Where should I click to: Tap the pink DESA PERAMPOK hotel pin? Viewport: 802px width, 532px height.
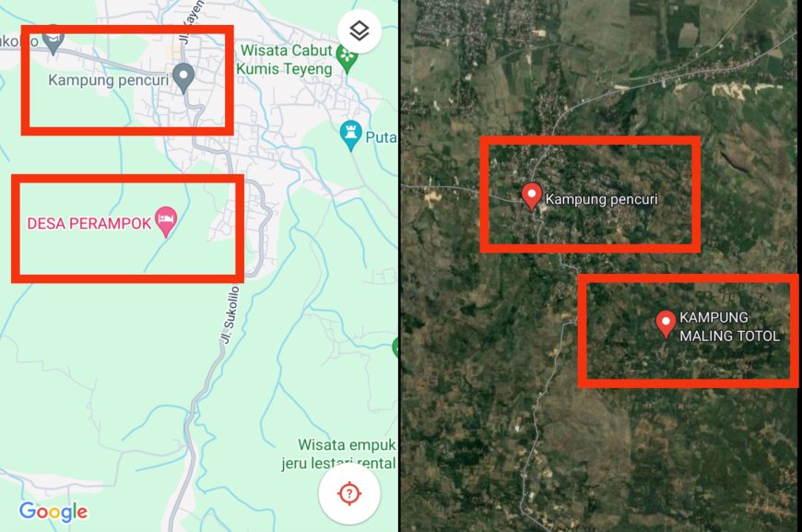pyautogui.click(x=165, y=222)
